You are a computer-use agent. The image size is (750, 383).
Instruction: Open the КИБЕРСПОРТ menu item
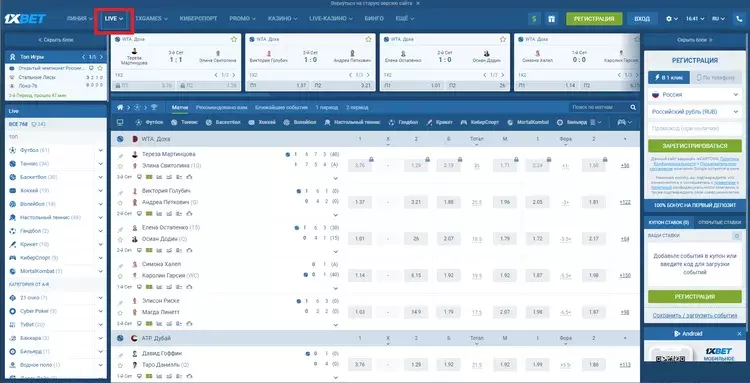pos(199,19)
